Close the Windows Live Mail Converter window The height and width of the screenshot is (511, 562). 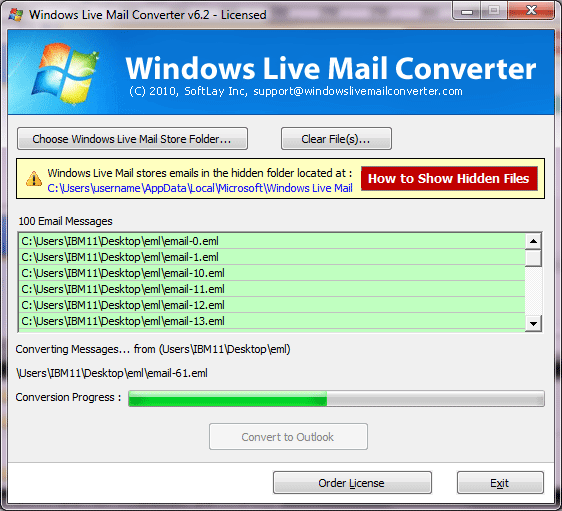point(531,11)
